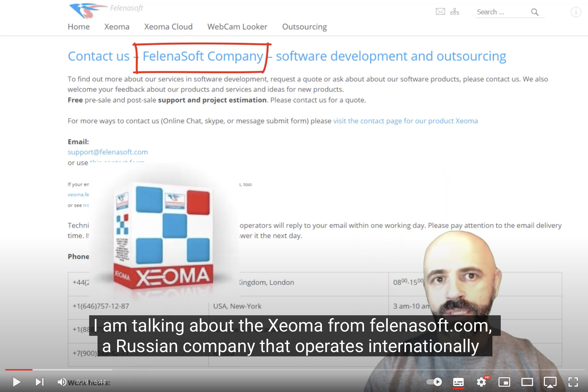The height and width of the screenshot is (392, 588).
Task: Toggle subtitles closed captions button
Action: coord(458,382)
